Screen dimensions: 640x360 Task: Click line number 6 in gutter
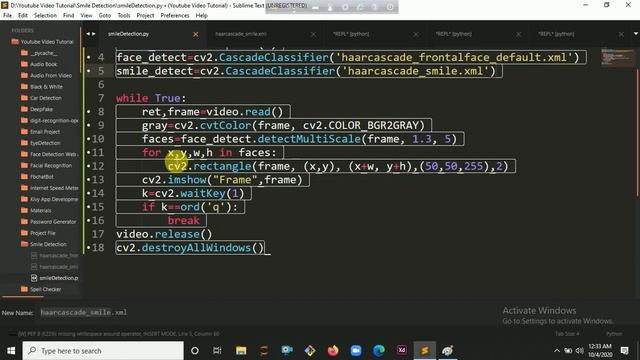tap(101, 84)
